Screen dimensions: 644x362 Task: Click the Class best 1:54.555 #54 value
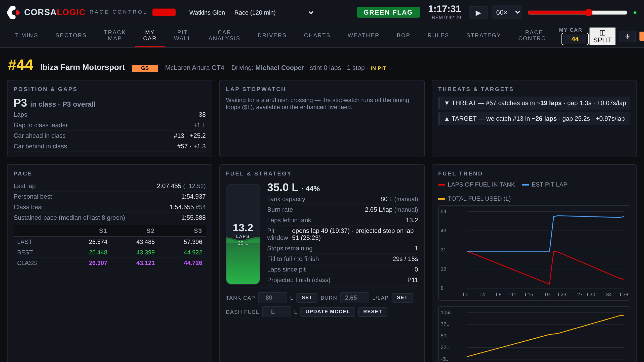[187, 207]
